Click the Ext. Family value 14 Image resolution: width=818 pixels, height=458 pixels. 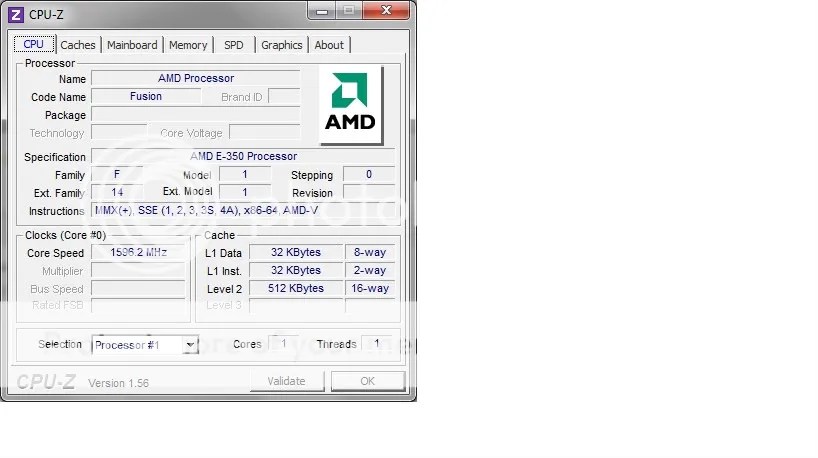(x=117, y=192)
